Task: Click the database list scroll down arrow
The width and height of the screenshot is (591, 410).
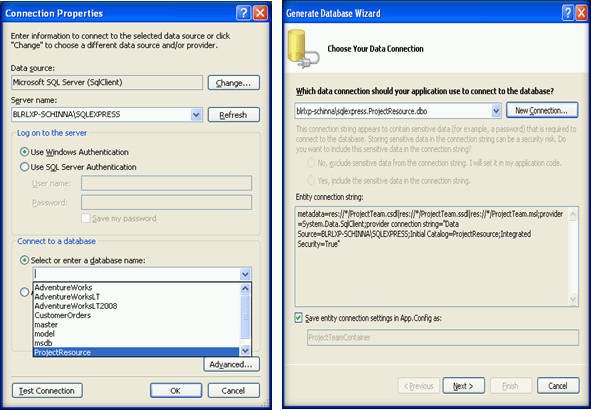Action: click(245, 350)
